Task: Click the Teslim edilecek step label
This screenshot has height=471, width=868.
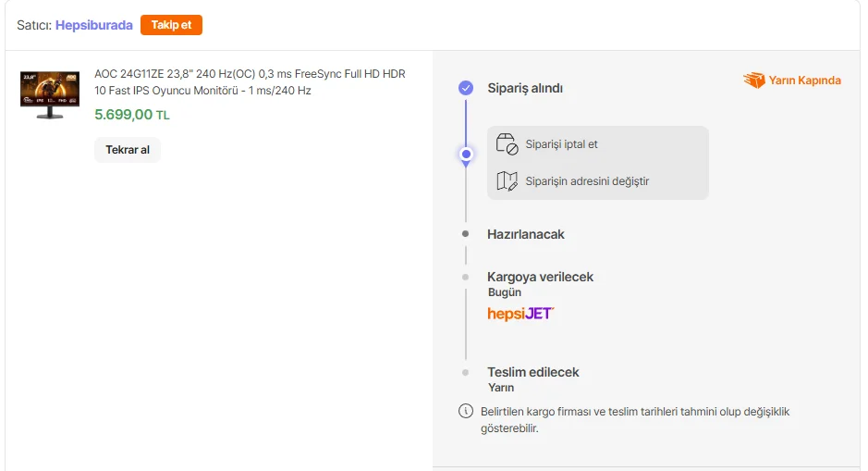Action: tap(533, 372)
